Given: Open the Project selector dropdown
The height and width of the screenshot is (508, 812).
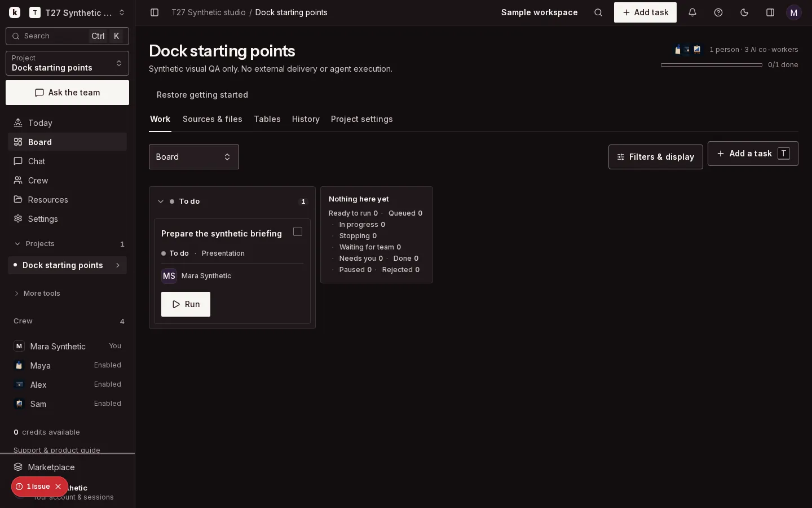Looking at the screenshot, I should (67, 63).
